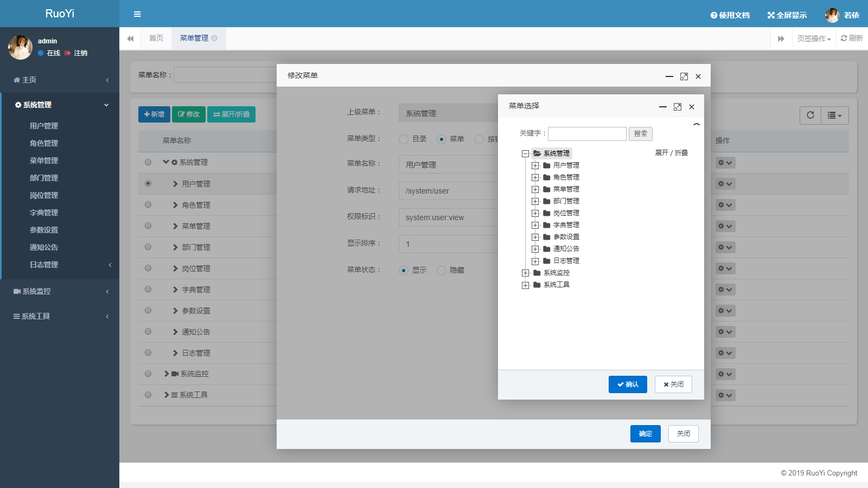The height and width of the screenshot is (488, 868).
Task: Open 用户管理 in the sidebar
Action: (x=44, y=126)
